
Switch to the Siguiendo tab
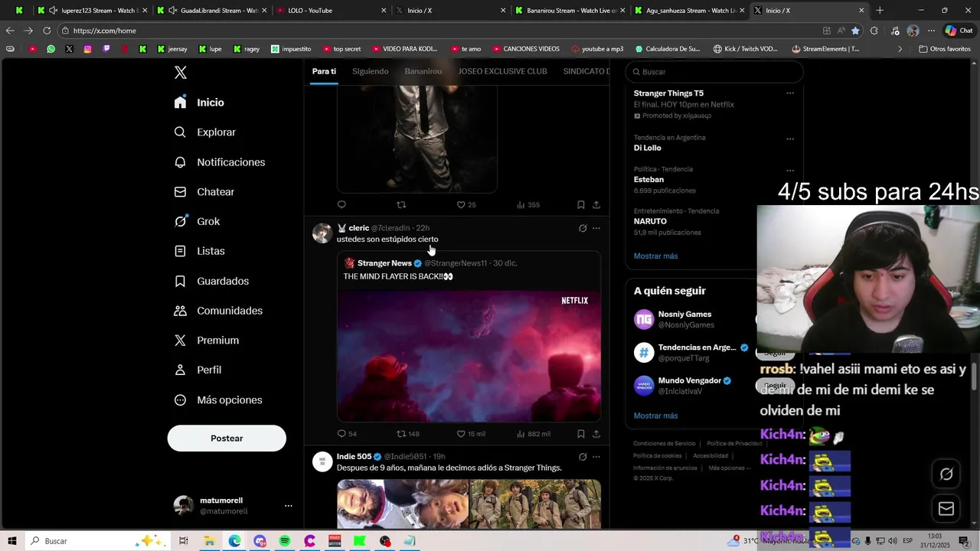371,71
